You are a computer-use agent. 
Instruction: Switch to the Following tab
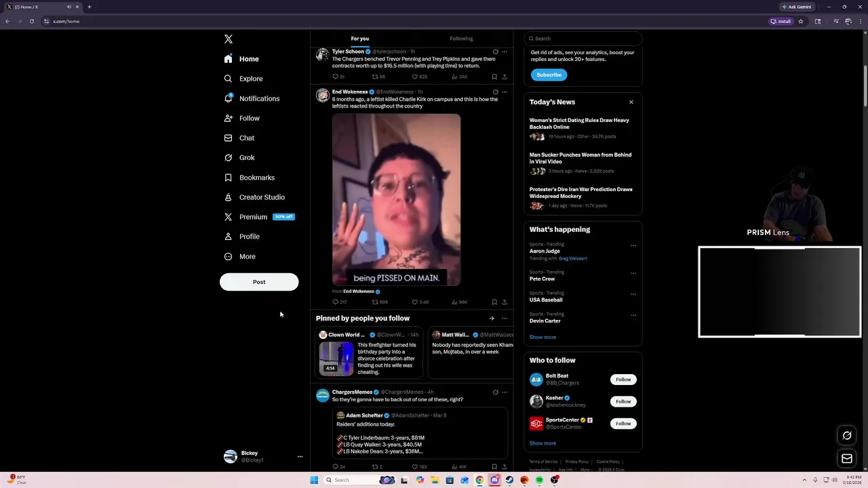point(461,39)
